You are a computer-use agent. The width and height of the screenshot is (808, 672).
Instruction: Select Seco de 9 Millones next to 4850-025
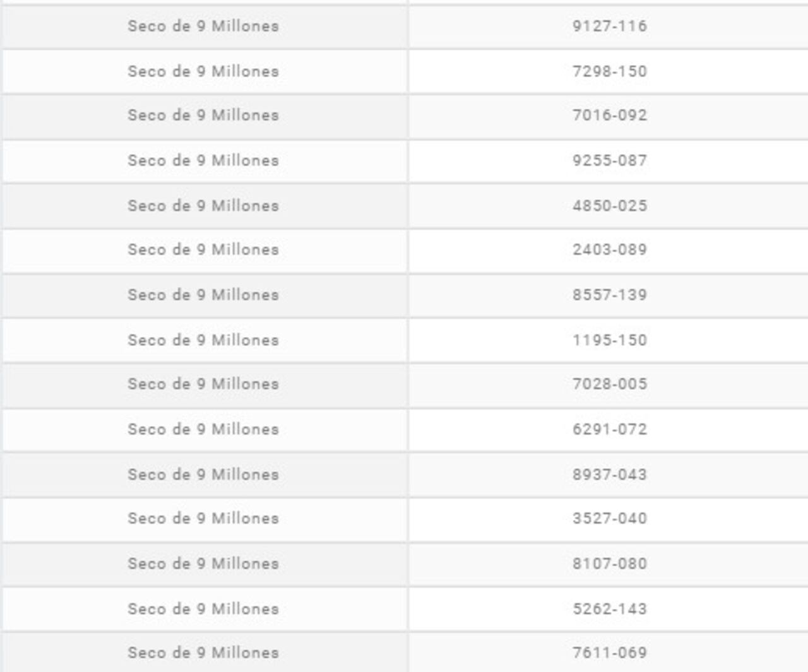pyautogui.click(x=203, y=206)
